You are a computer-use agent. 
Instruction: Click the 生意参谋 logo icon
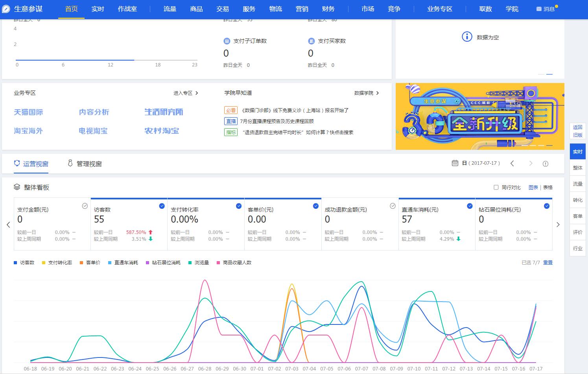click(x=6, y=9)
